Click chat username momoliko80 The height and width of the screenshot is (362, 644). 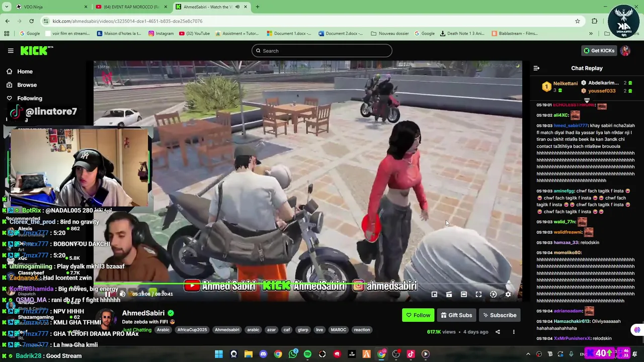(x=568, y=252)
